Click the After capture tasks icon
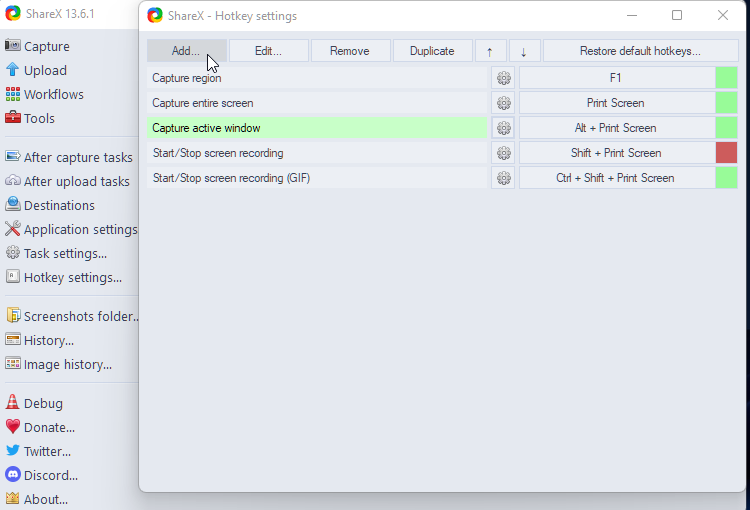The height and width of the screenshot is (510, 750). 12,156
